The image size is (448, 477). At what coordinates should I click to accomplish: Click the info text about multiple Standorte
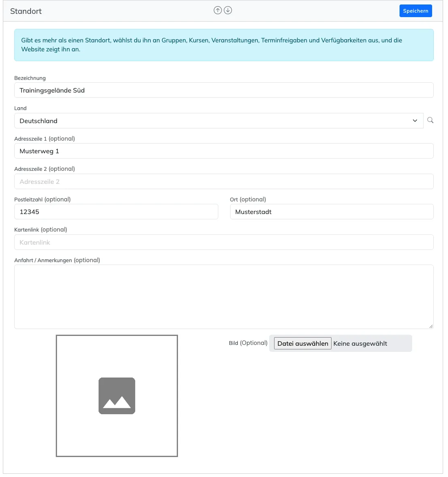point(211,45)
